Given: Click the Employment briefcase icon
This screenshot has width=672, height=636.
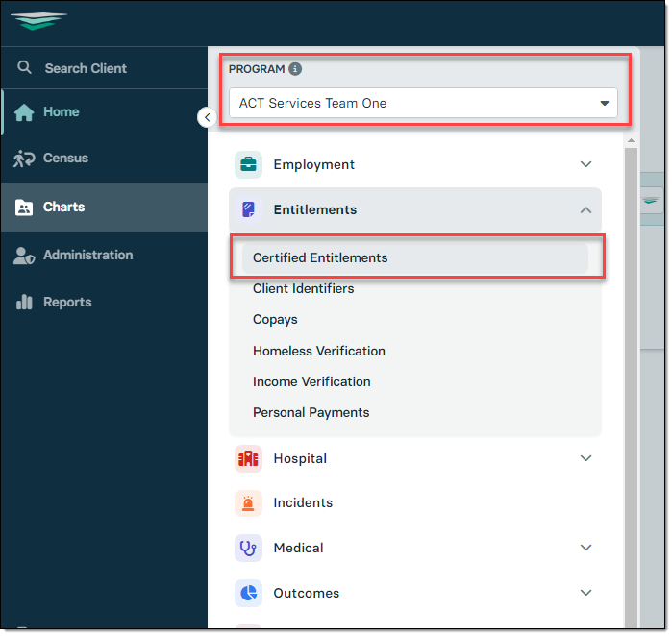Looking at the screenshot, I should [x=249, y=164].
